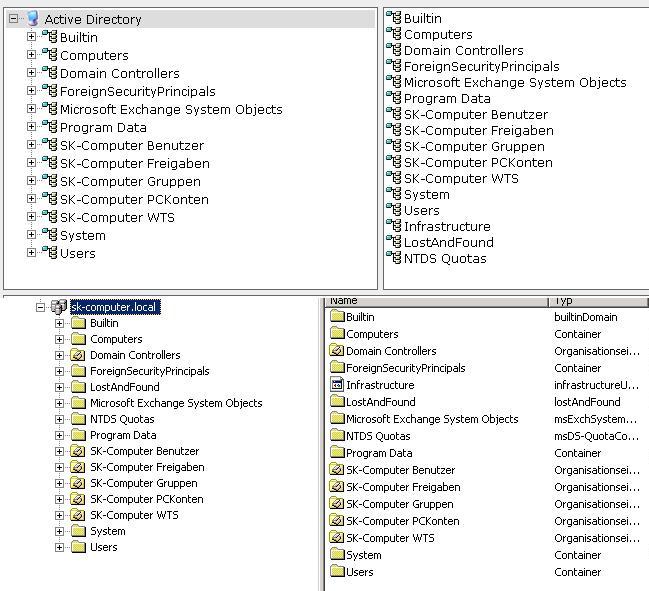Screen dimensions: 649x591
Task: Select SK-Computer Gruppen under sk-computer.local
Action: point(144,483)
